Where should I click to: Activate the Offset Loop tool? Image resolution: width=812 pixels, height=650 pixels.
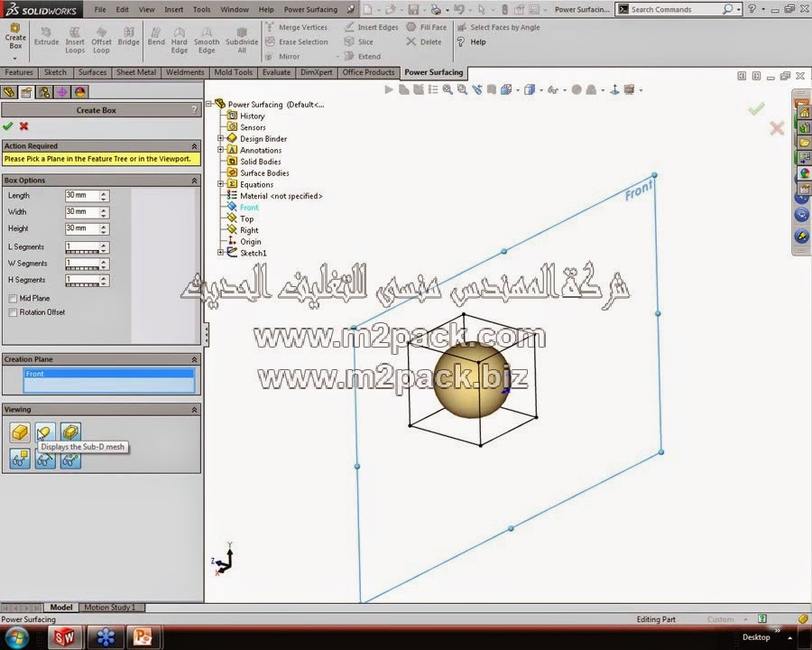click(x=101, y=41)
